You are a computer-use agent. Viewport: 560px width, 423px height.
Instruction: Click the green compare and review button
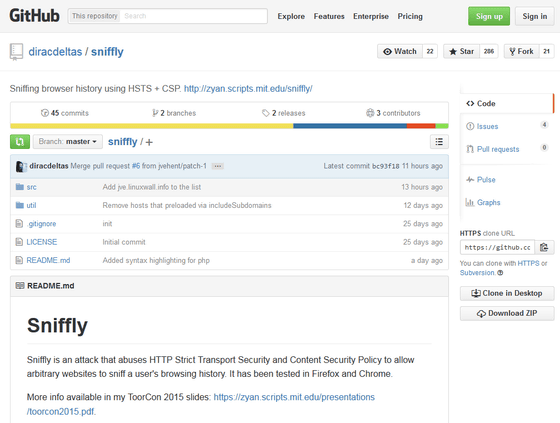pyautogui.click(x=20, y=142)
